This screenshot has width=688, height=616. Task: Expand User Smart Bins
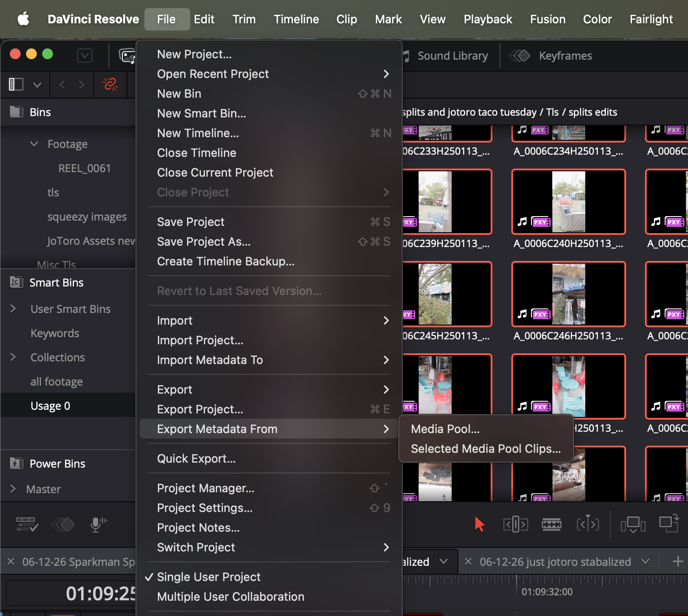pos(13,309)
